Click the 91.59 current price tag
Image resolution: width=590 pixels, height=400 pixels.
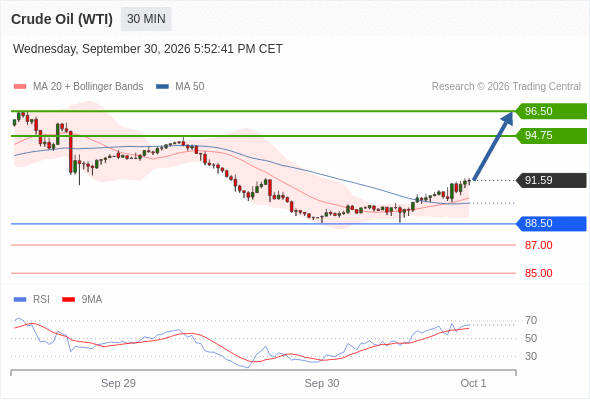[x=551, y=180]
